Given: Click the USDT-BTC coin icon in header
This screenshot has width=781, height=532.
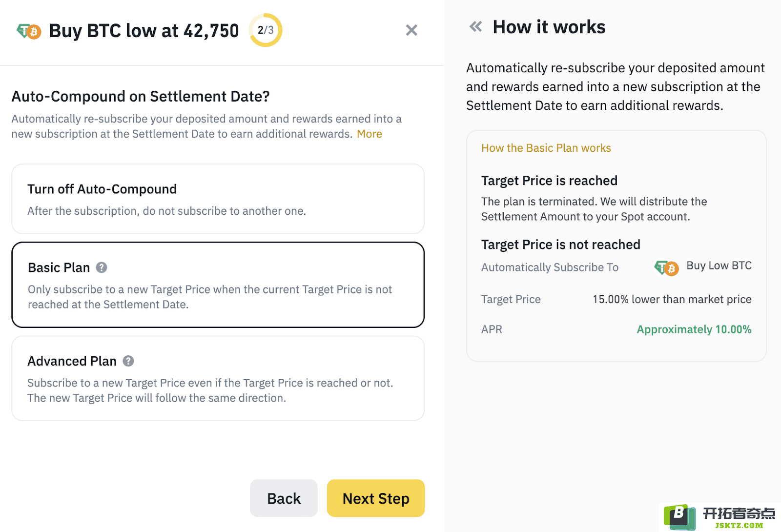Looking at the screenshot, I should point(29,31).
